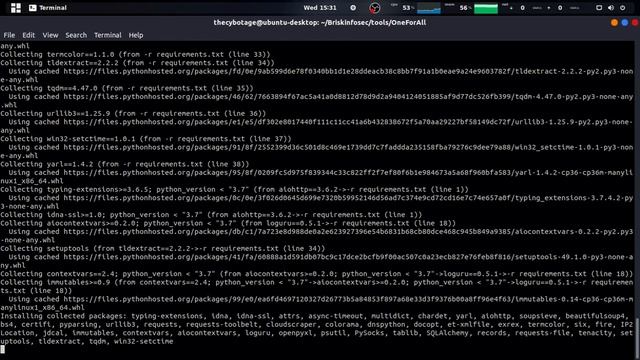Image resolution: width=640 pixels, height=360 pixels.
Task: Click 'Collecting yarl==1.4.2' line
Action: [124, 164]
